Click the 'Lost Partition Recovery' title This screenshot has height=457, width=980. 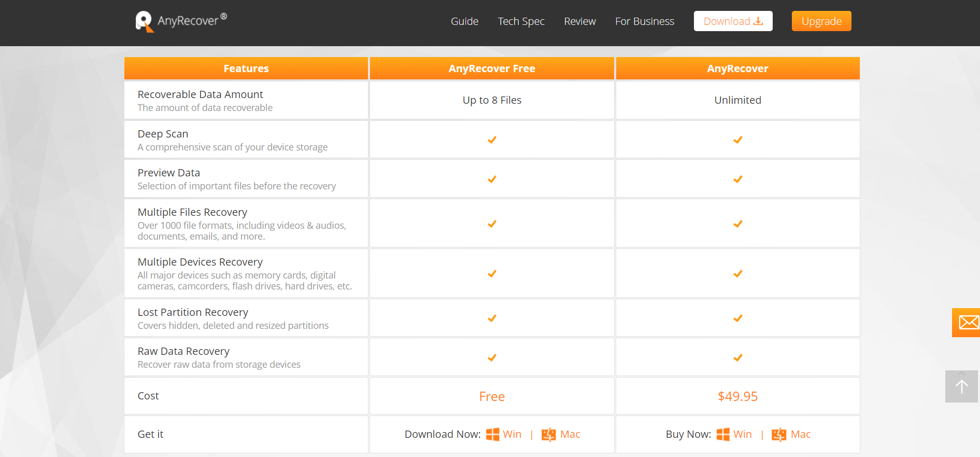pyautogui.click(x=193, y=312)
